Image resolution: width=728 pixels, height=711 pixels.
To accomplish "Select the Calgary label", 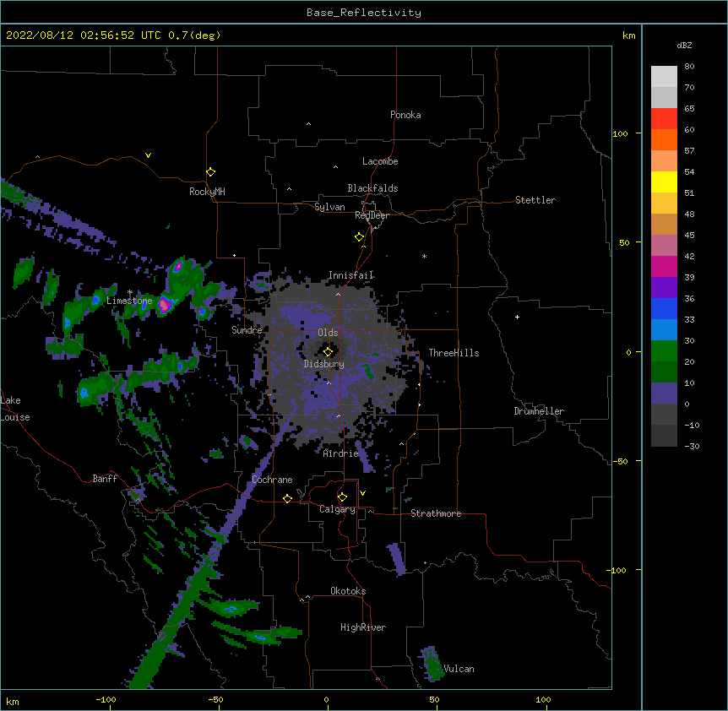I will tap(337, 509).
